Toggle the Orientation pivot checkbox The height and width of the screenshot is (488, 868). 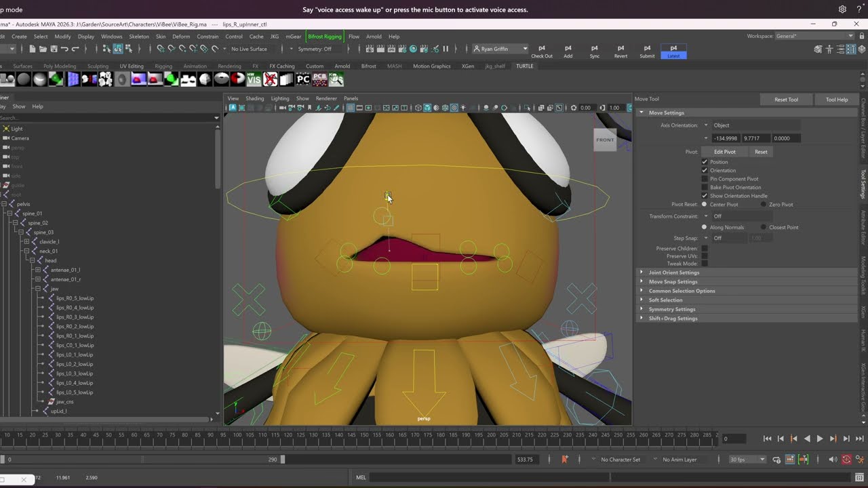click(x=705, y=170)
